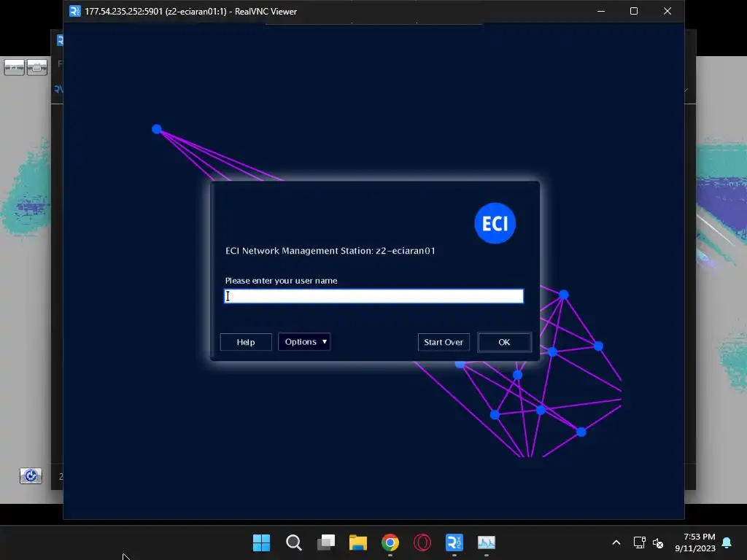Click the ECI logo in login dialog

pos(495,223)
